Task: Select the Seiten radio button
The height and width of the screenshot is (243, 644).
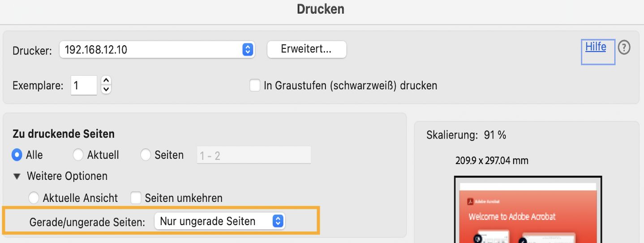Action: pos(146,155)
